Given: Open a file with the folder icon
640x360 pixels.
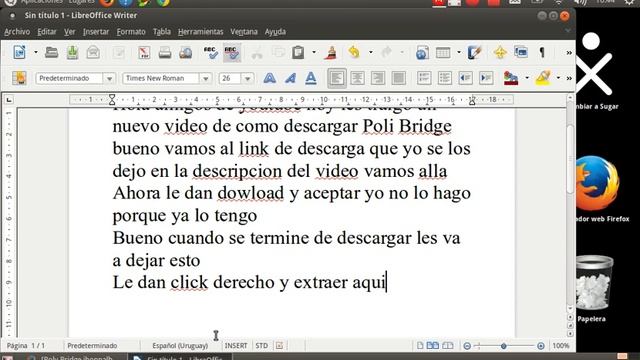Looking at the screenshot, I should click(x=51, y=52).
